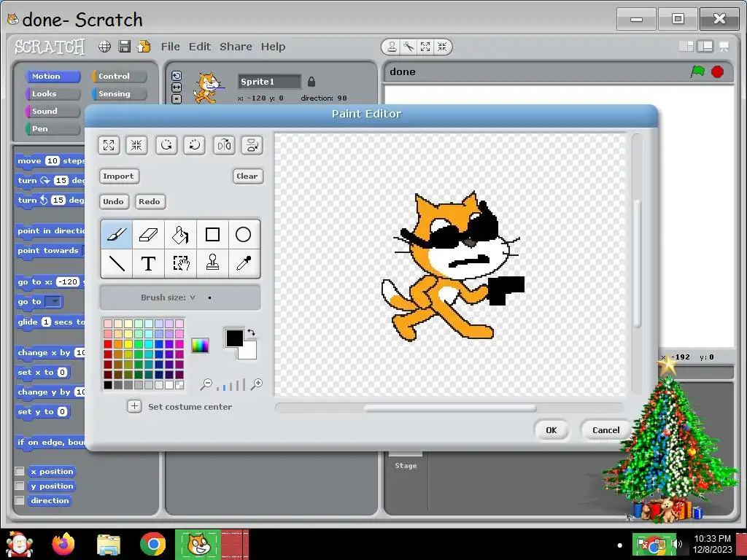747x560 pixels.
Task: Click the Undo button
Action: point(113,201)
